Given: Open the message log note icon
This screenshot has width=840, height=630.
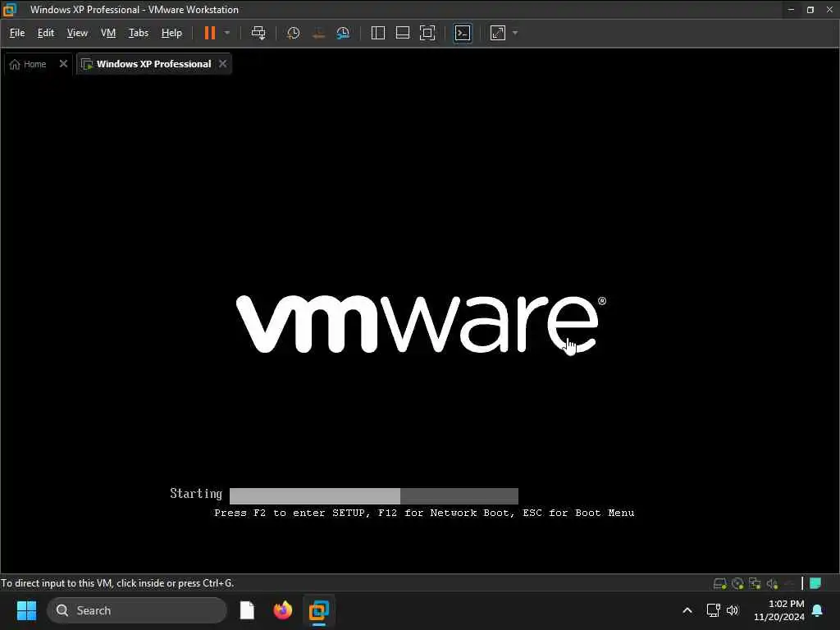Looking at the screenshot, I should click(815, 583).
